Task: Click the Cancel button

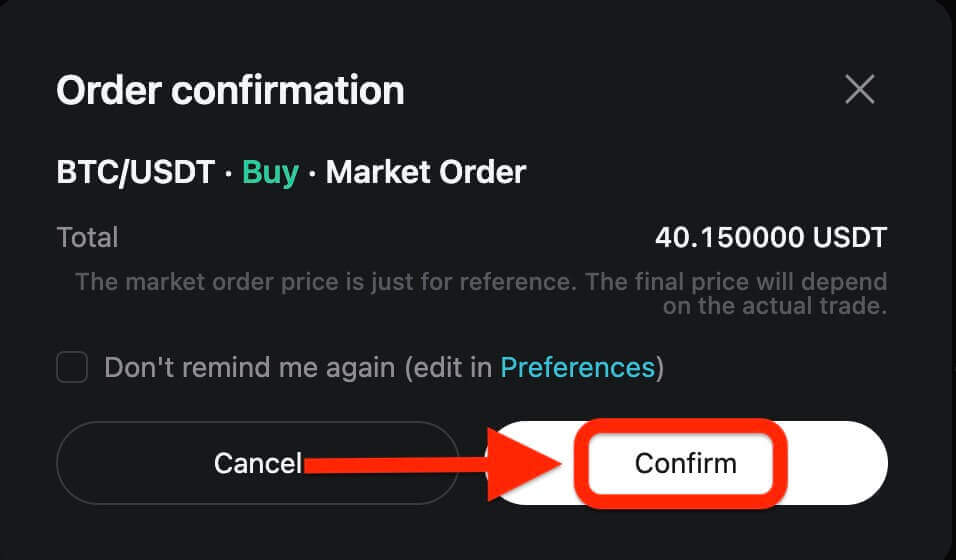Action: pos(257,463)
